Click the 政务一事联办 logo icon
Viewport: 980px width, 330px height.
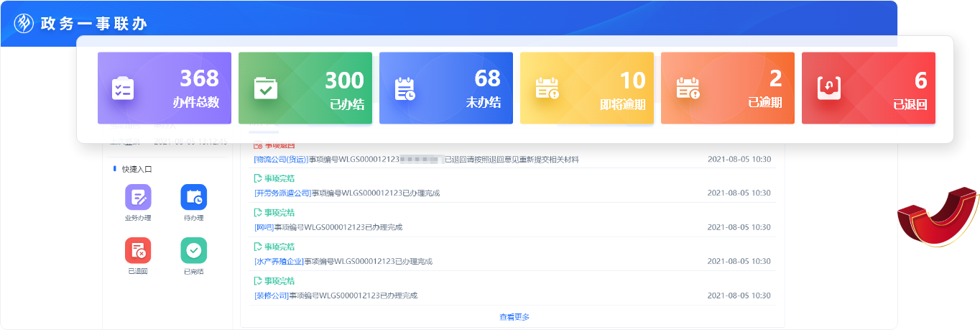tap(24, 24)
